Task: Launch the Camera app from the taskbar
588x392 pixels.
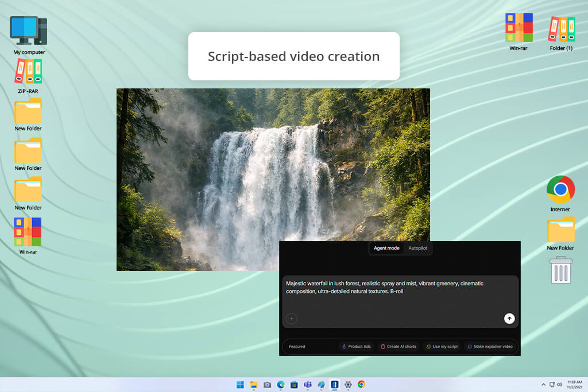Action: 268,385
